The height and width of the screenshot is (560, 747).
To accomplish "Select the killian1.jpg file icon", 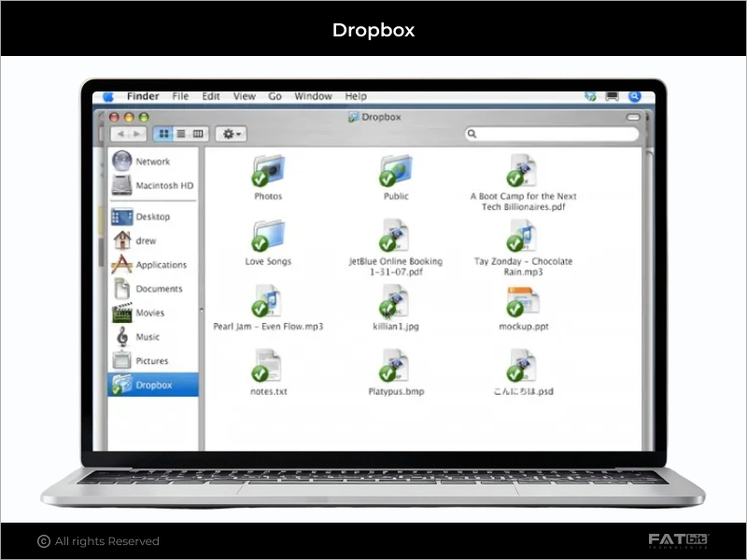I will coord(395,301).
